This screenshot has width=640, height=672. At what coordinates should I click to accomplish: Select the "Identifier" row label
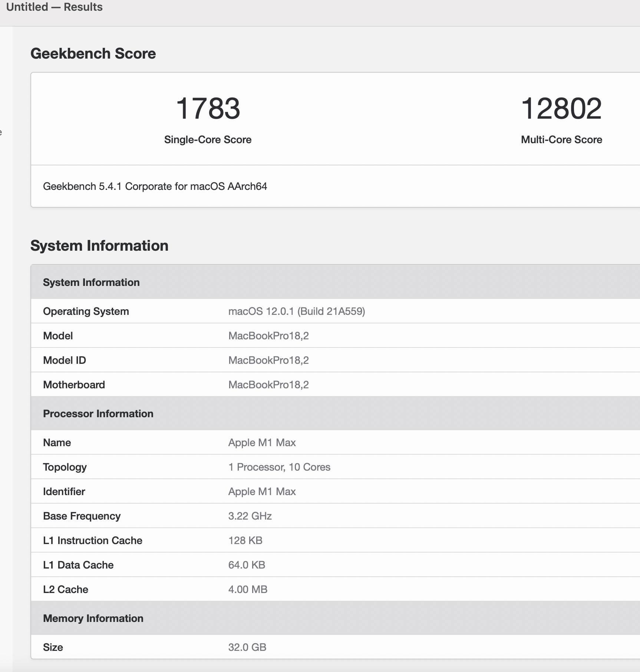point(64,491)
